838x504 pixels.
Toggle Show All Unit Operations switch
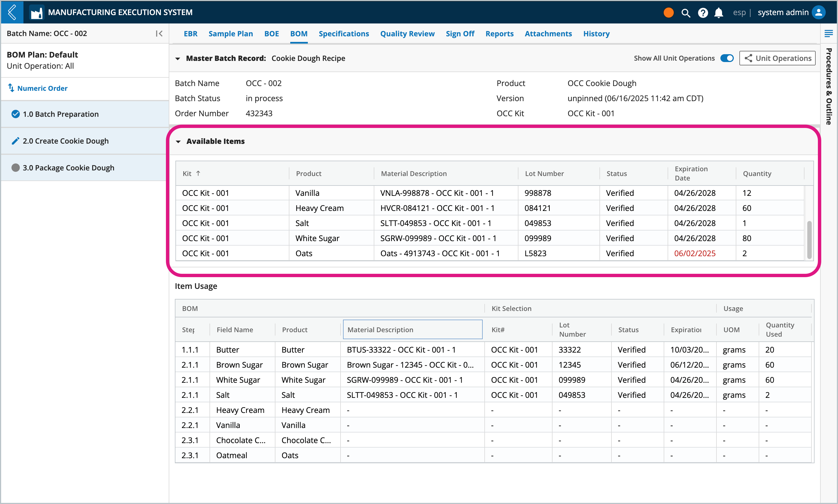point(727,58)
